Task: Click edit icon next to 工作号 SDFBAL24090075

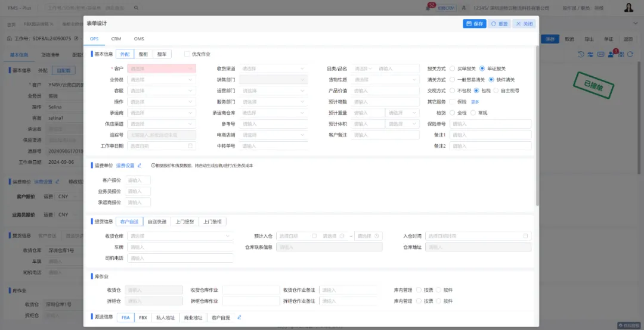Action: point(76,39)
